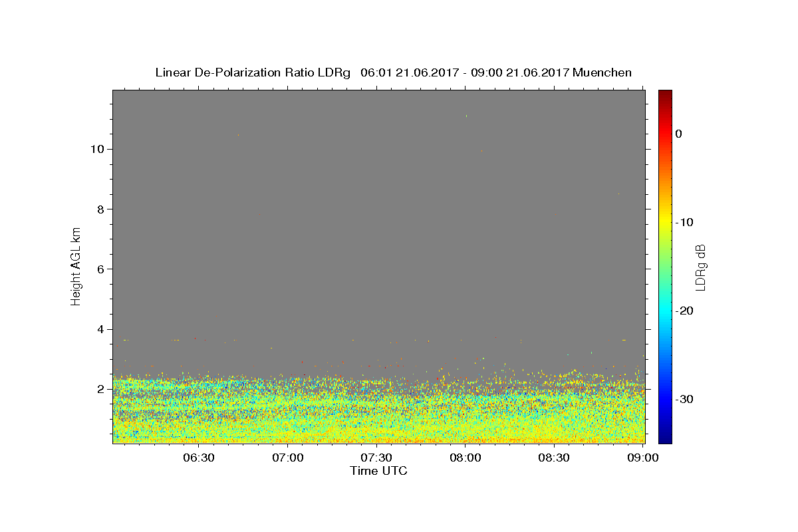
Task: Click the colorbar value -10 label
Action: tap(686, 222)
